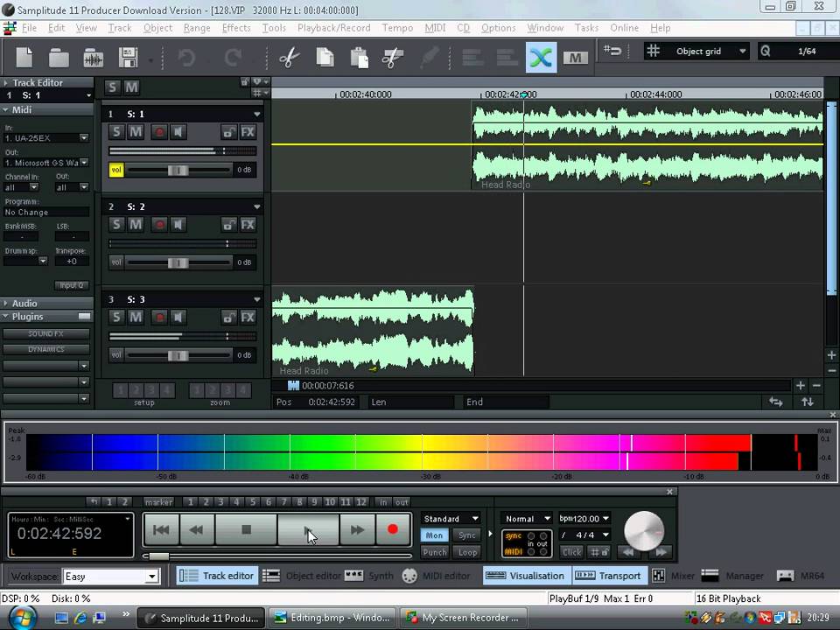Paste with the clipboard icon
The image size is (840, 630).
[x=359, y=58]
